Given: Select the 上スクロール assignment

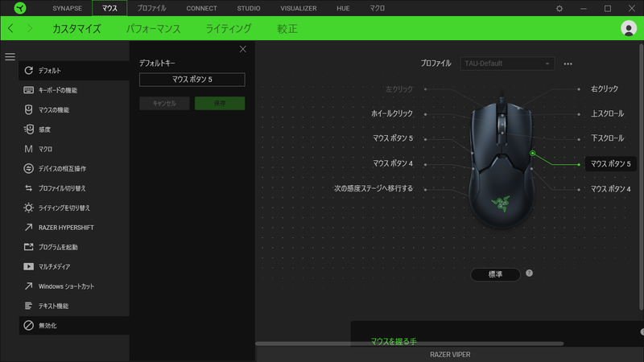Looking at the screenshot, I should click(x=607, y=113).
